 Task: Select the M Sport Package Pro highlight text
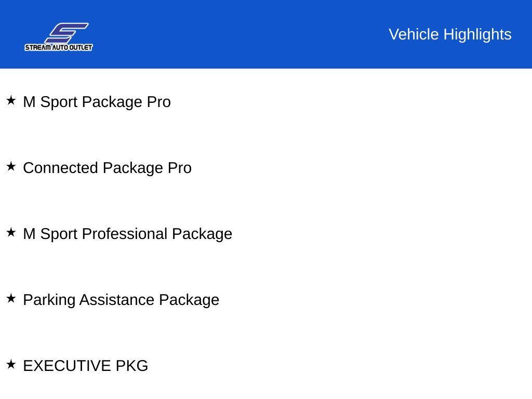pos(97,102)
